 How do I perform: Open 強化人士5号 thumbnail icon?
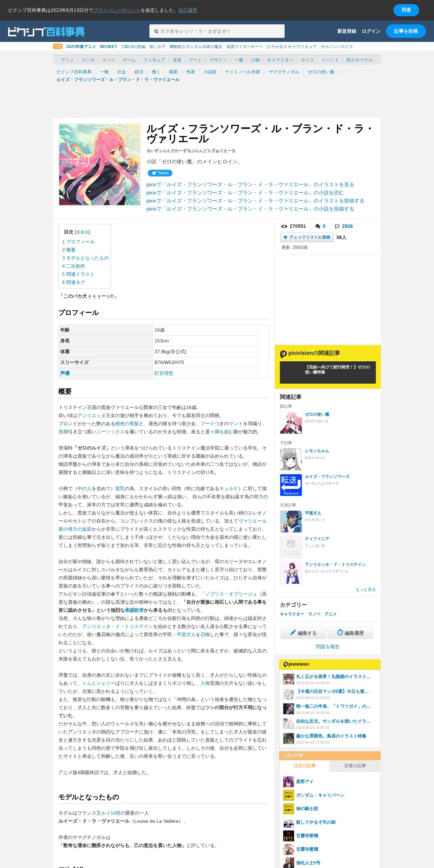288,863
